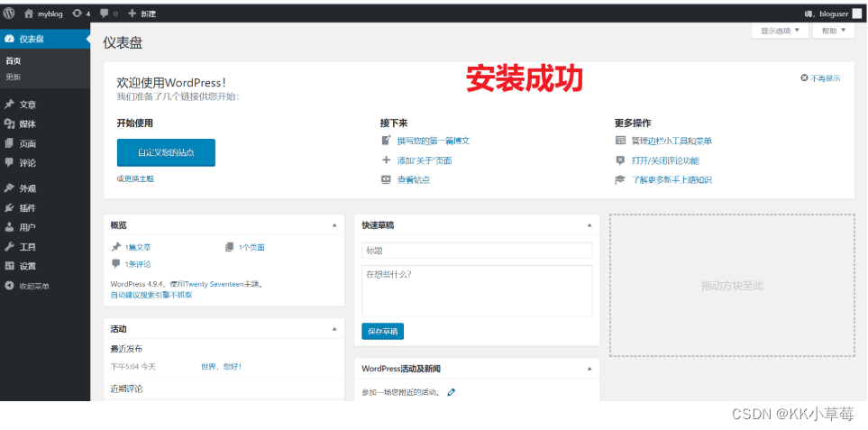Click the plus icon beside 添加"关于"页面
The height and width of the screenshot is (430, 868).
tap(387, 160)
